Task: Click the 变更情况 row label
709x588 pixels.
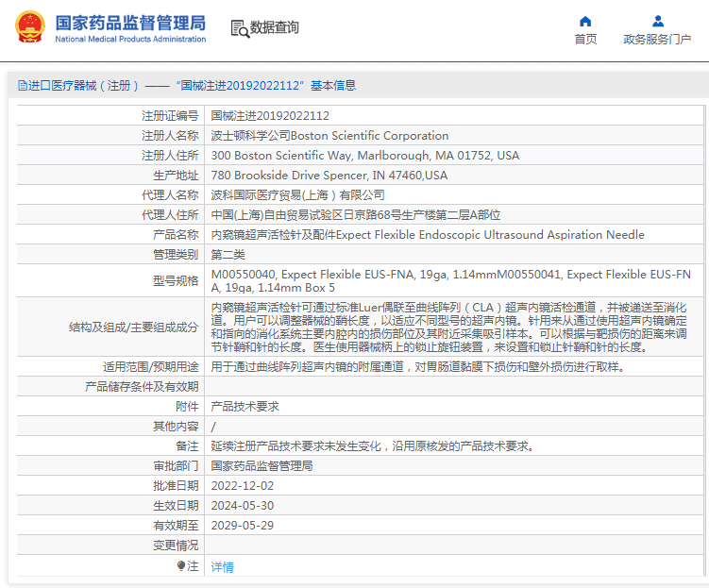Action: click(x=176, y=546)
